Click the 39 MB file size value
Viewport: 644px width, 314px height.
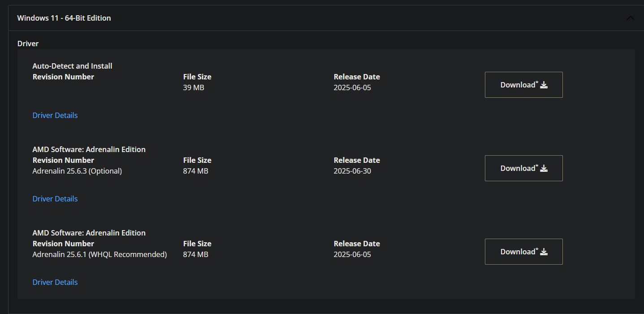[x=194, y=87]
